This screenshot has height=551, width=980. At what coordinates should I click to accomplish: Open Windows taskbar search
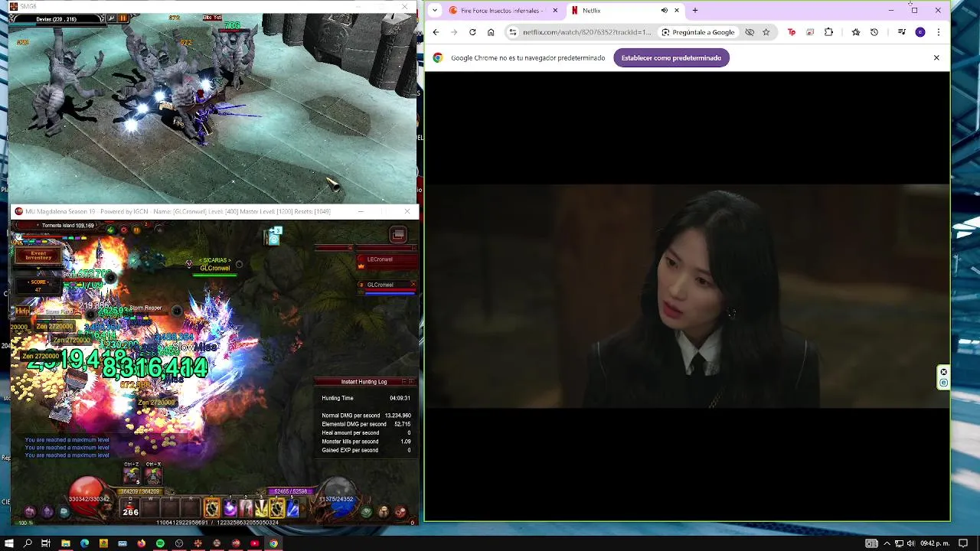click(x=28, y=543)
